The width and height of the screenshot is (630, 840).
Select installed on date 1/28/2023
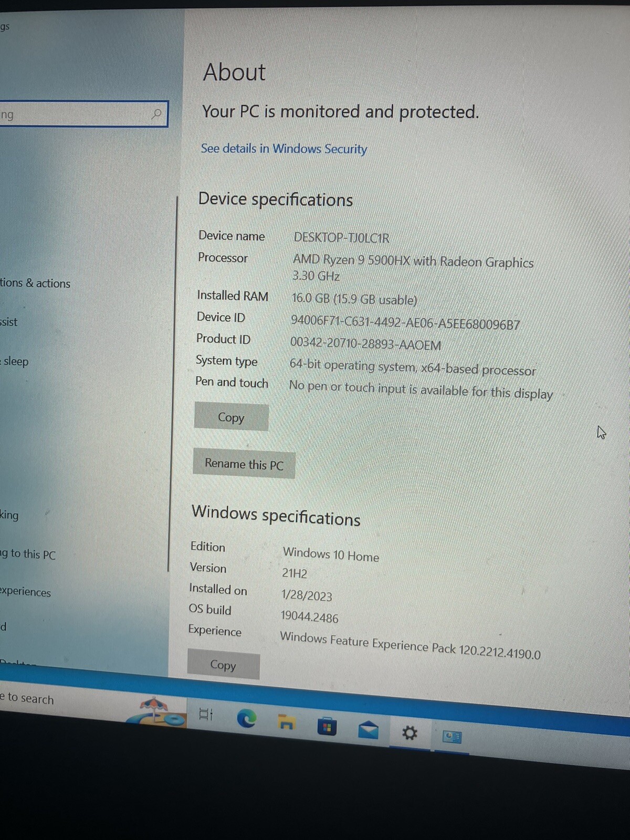click(307, 595)
